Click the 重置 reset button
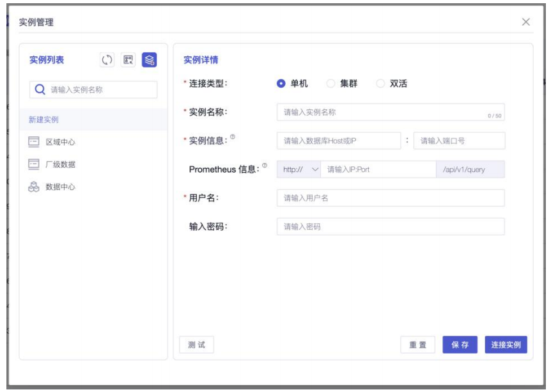 (419, 343)
